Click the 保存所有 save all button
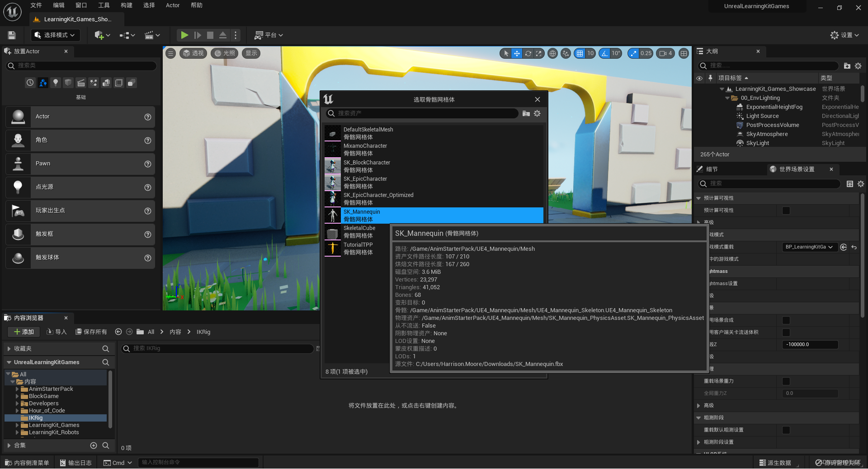The image size is (868, 469). tap(91, 332)
